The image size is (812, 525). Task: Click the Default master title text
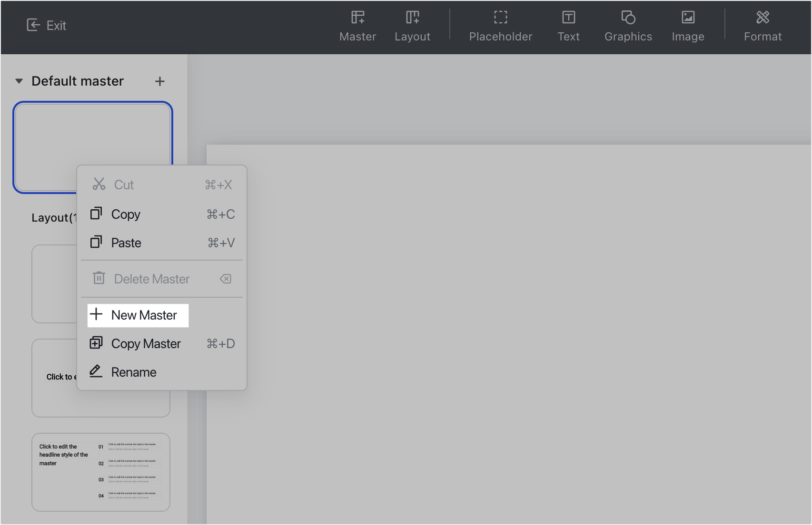click(78, 81)
